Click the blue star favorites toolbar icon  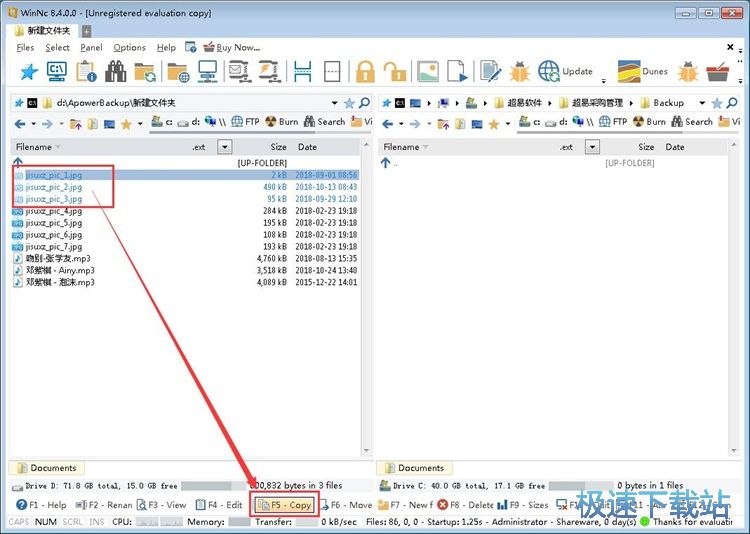click(29, 72)
